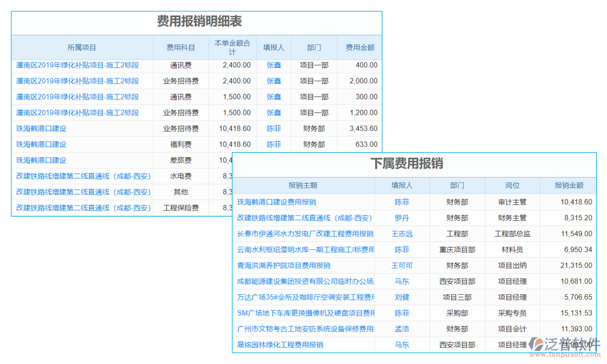Open filler 陈菲 from the 下属费用报销 table
The width and height of the screenshot is (607, 364).
pos(402,202)
